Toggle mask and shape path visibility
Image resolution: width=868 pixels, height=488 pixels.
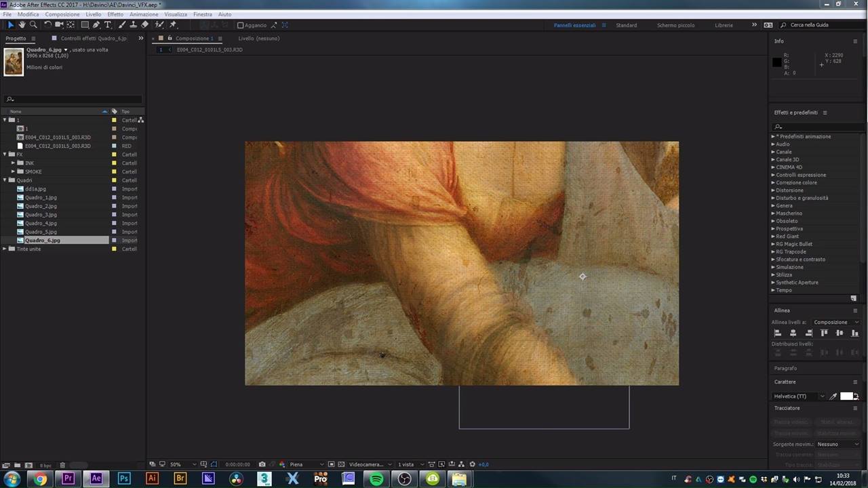(x=214, y=464)
